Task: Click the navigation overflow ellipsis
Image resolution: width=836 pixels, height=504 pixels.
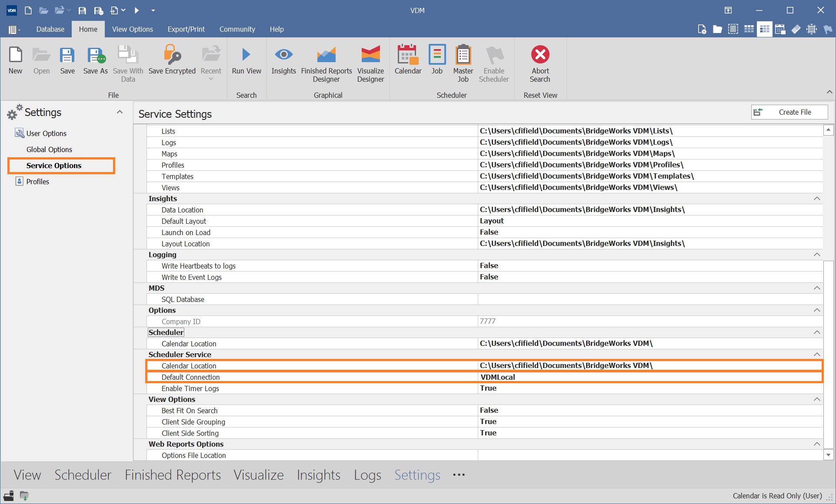Action: point(459,475)
